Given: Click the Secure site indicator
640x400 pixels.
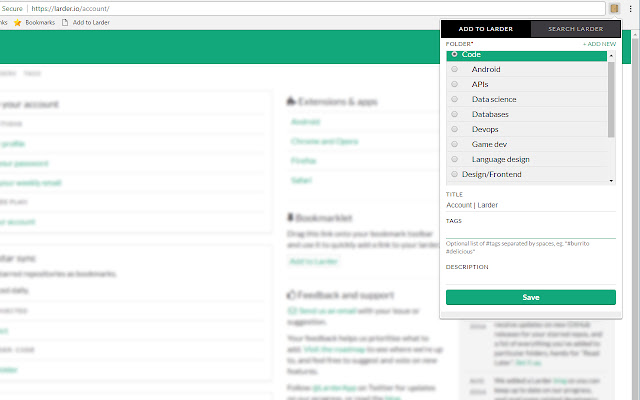Looking at the screenshot, I should pos(12,9).
